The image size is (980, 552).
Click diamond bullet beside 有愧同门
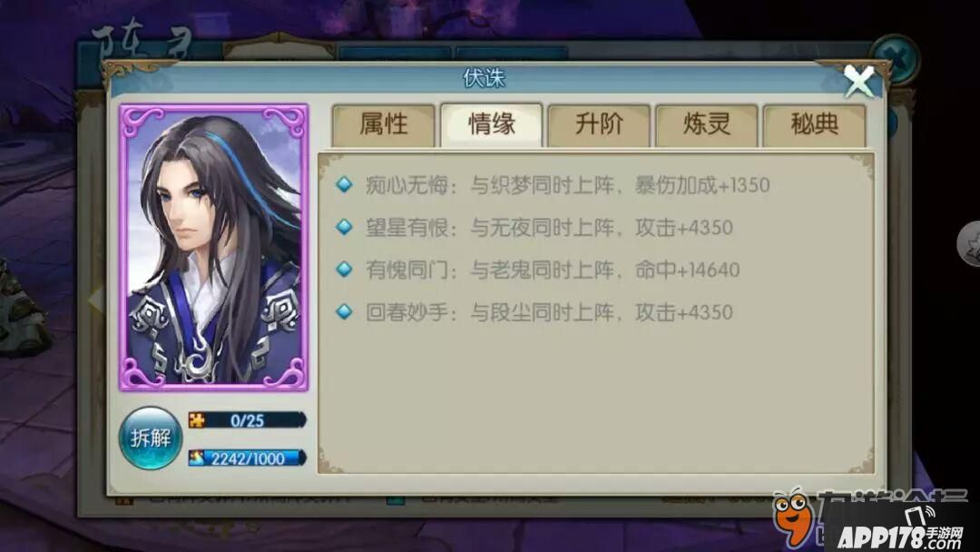pyautogui.click(x=345, y=270)
